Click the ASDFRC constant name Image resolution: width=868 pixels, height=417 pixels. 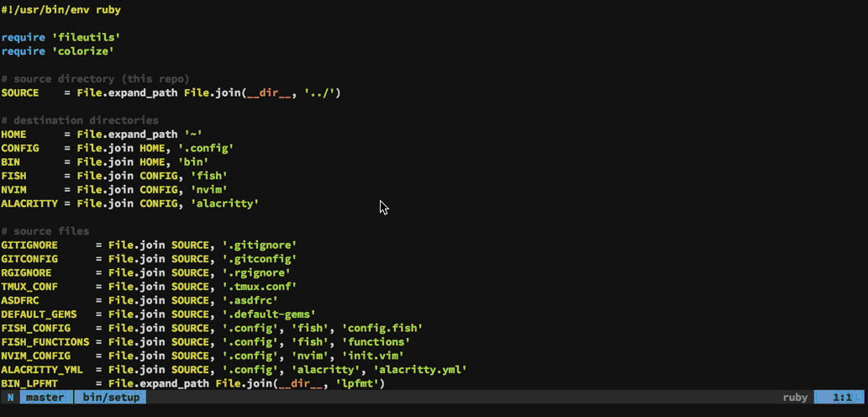click(x=20, y=301)
